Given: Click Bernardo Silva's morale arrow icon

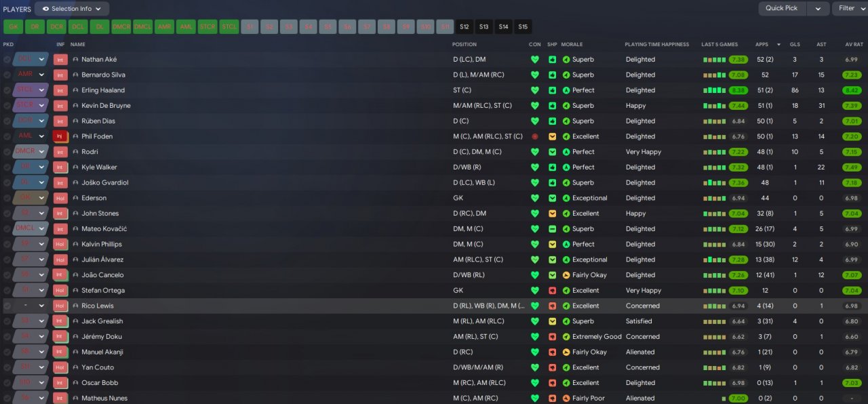Looking at the screenshot, I should [566, 75].
